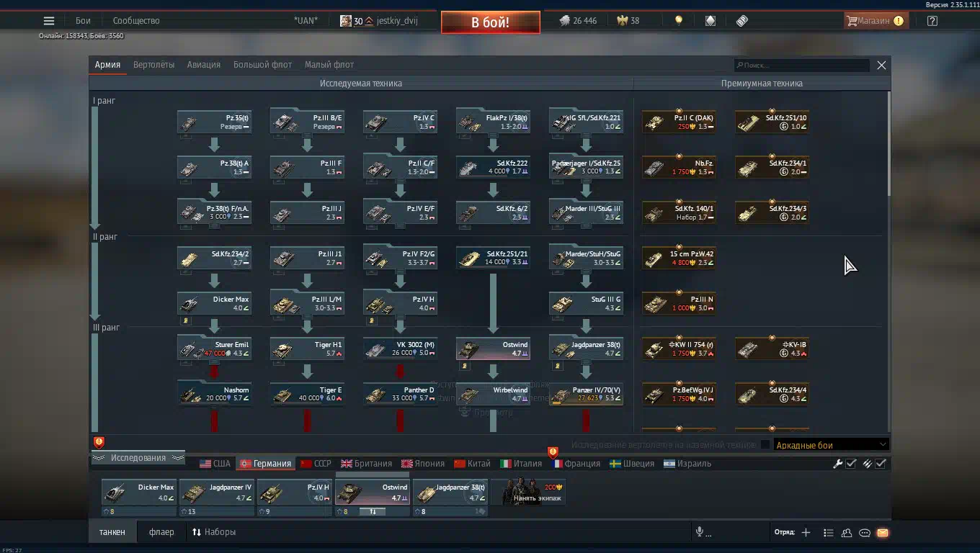Screen dimensions: 980x553
Task: Close the research tree window
Action: pyautogui.click(x=881, y=65)
